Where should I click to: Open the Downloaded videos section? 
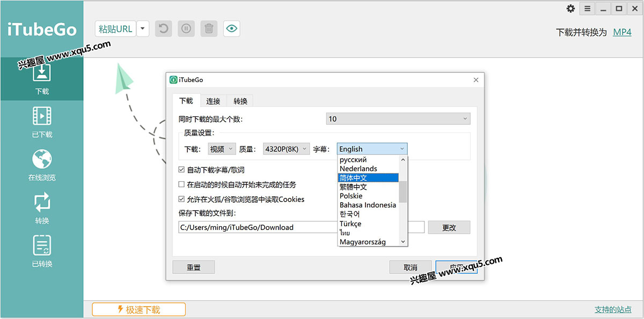click(42, 121)
